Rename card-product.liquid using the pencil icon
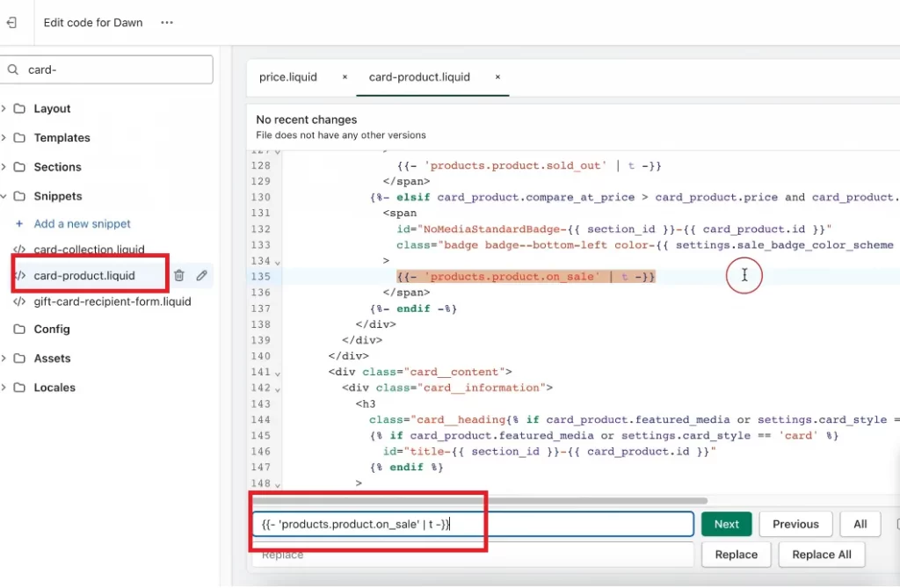 (201, 276)
